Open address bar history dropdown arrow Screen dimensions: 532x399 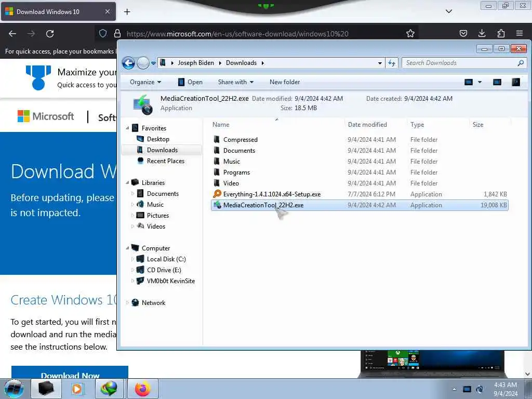click(380, 63)
